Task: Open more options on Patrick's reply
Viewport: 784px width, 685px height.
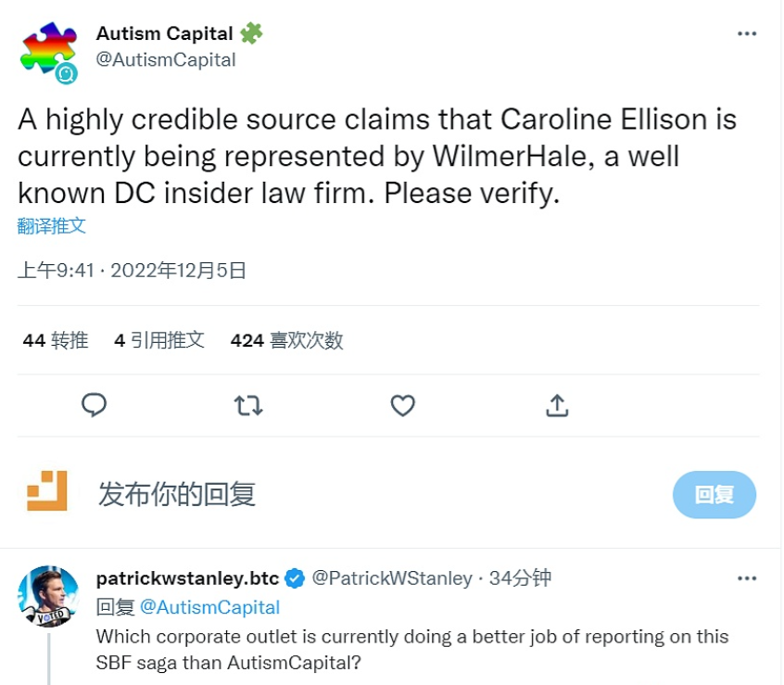Action: (747, 578)
